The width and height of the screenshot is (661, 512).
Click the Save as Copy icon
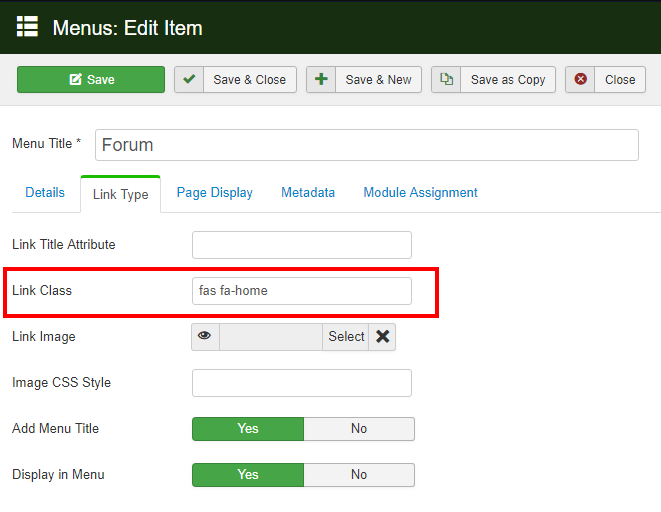tap(446, 80)
